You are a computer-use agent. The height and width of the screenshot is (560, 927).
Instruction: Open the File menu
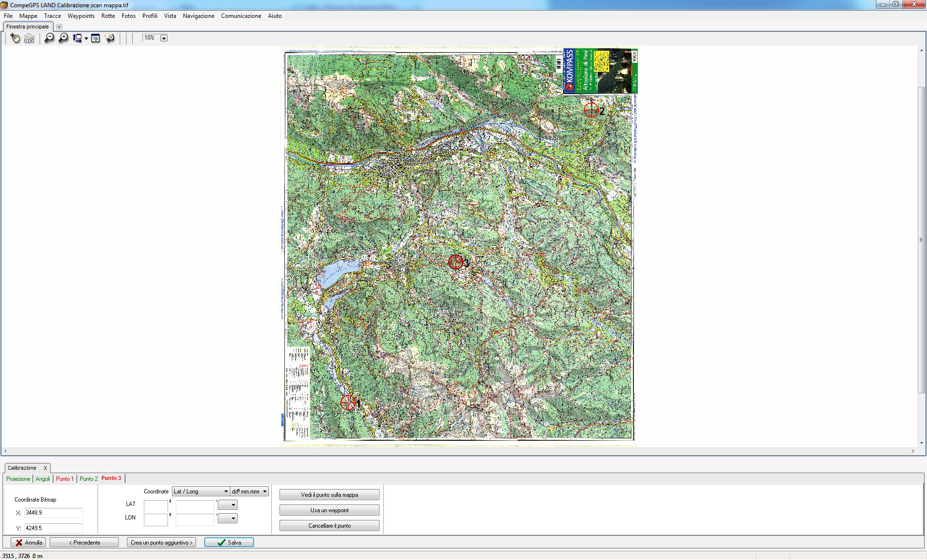pos(8,16)
